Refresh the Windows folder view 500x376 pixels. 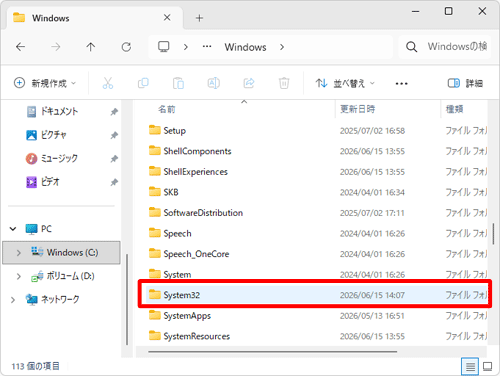pos(126,47)
